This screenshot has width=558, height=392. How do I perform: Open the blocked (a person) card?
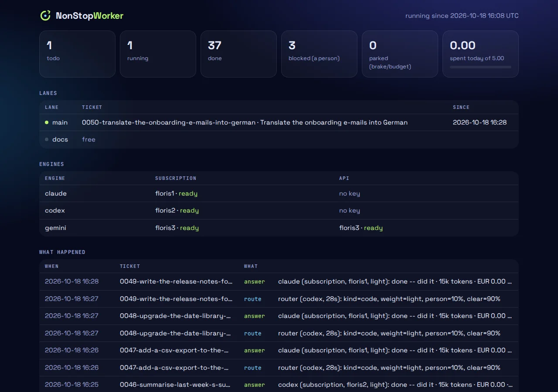coord(319,54)
